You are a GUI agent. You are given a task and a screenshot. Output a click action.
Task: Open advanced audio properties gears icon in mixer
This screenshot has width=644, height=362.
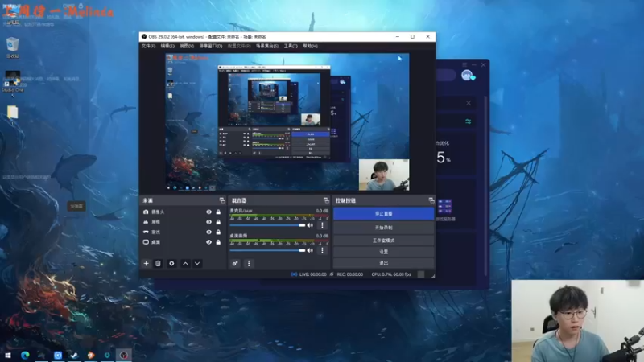pyautogui.click(x=235, y=264)
